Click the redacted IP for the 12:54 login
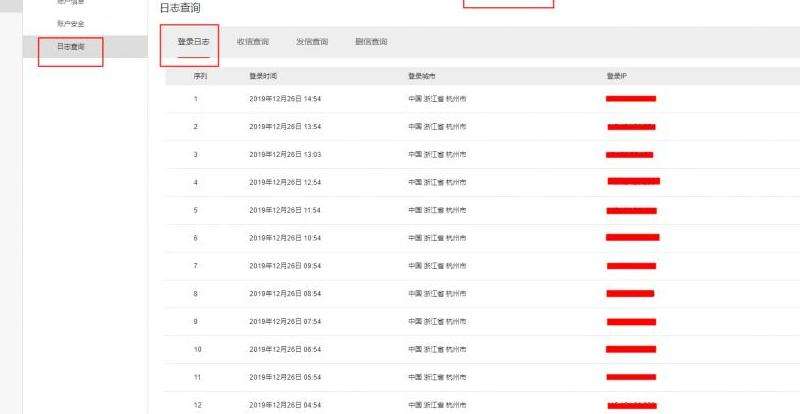Screen dimensions: 800x414 [x=634, y=182]
